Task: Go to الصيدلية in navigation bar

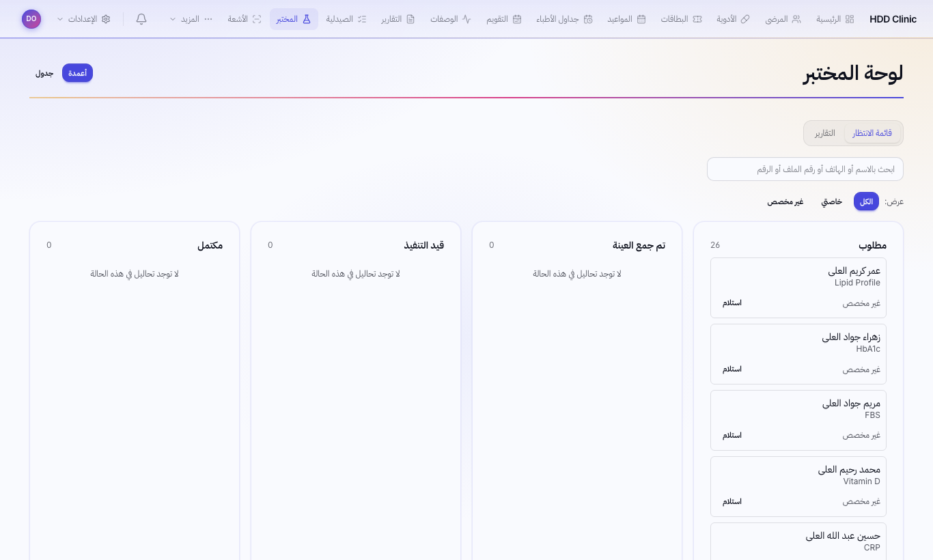Action: tap(346, 19)
